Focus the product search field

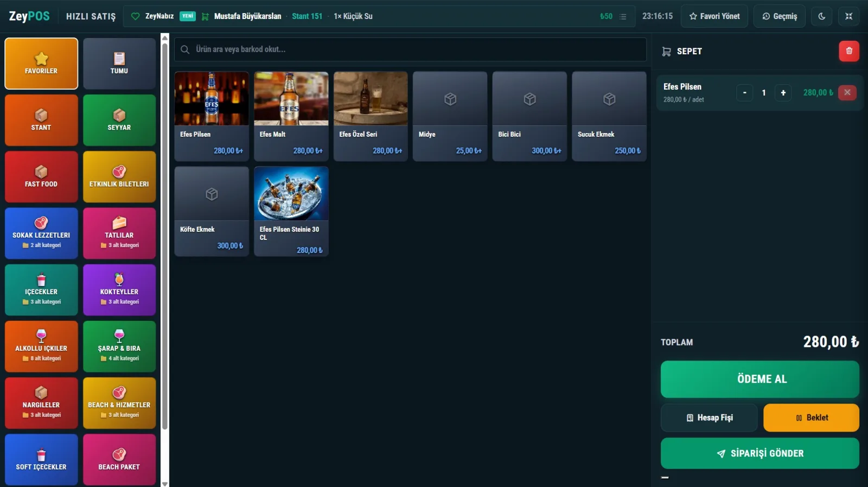tap(410, 49)
